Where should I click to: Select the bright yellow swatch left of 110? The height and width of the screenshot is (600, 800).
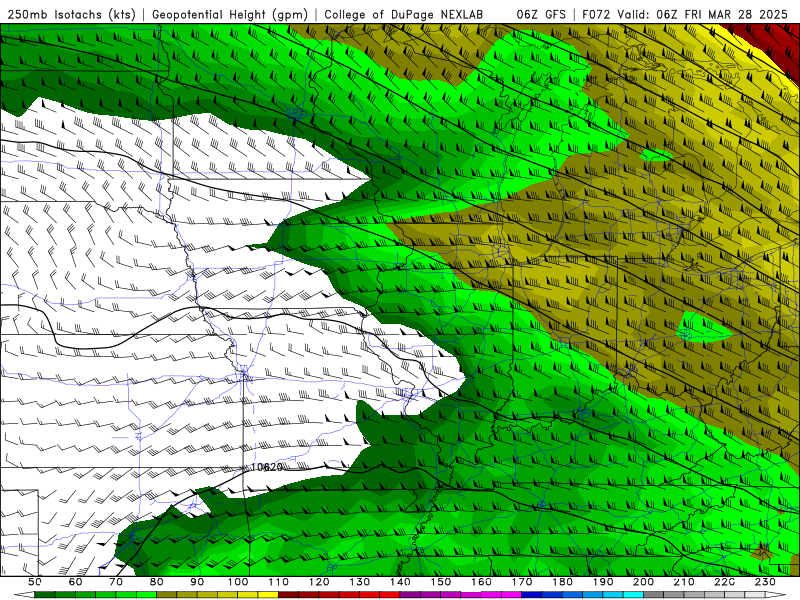[268, 595]
